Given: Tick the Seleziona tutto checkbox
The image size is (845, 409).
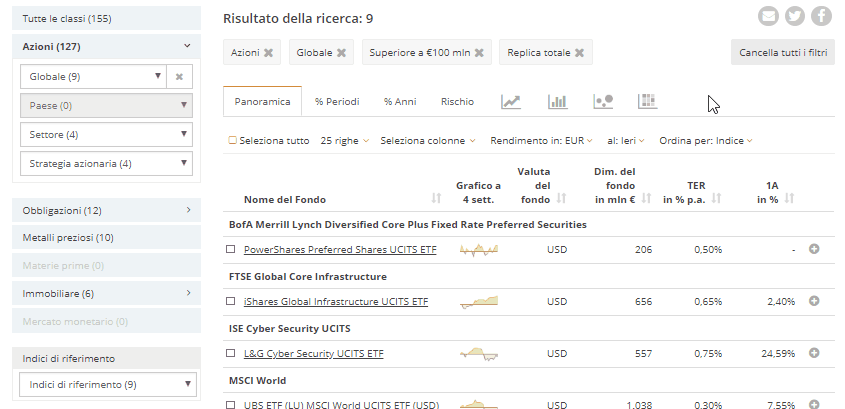Looking at the screenshot, I should (232, 141).
